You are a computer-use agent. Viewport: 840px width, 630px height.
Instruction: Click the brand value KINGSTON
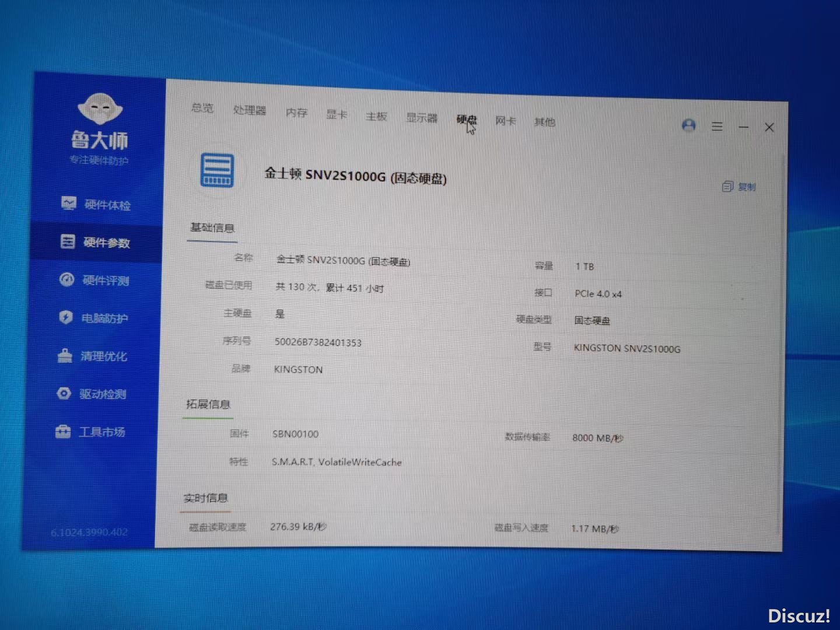pos(298,369)
